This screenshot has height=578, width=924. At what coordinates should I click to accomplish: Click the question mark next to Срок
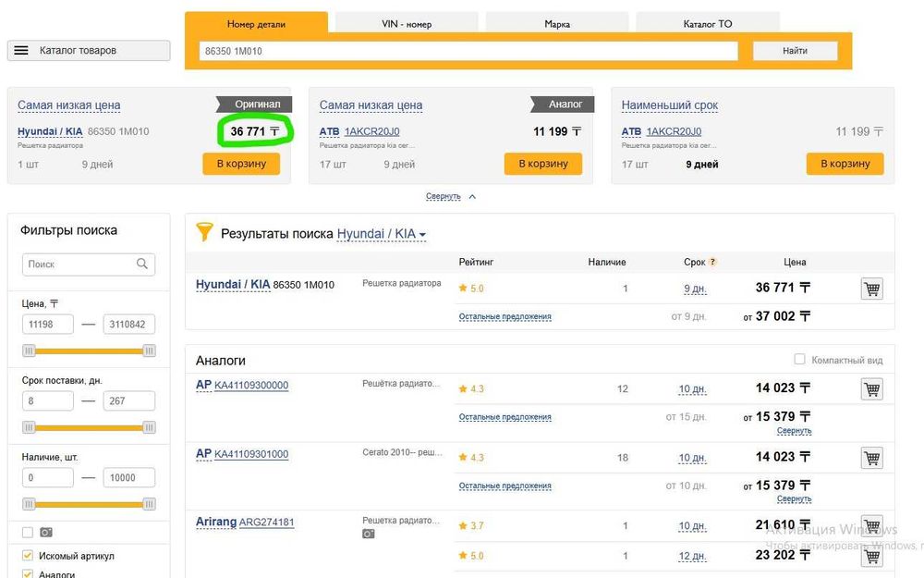pos(712,262)
